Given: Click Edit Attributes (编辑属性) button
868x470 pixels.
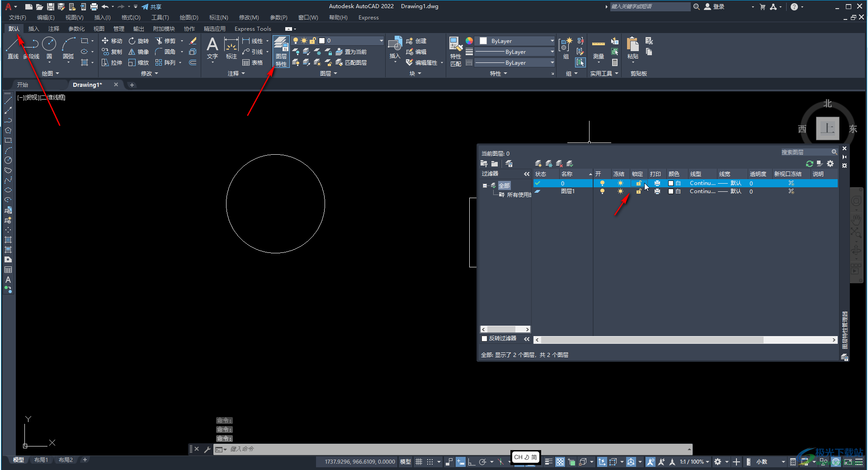Looking at the screenshot, I should [x=422, y=62].
